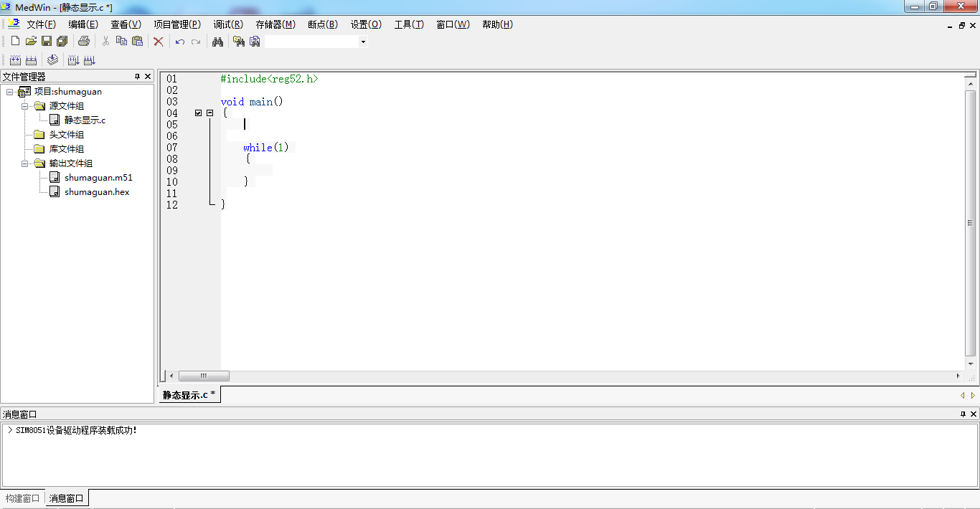Click the Cut scissors icon
This screenshot has height=509, width=980.
105,42
